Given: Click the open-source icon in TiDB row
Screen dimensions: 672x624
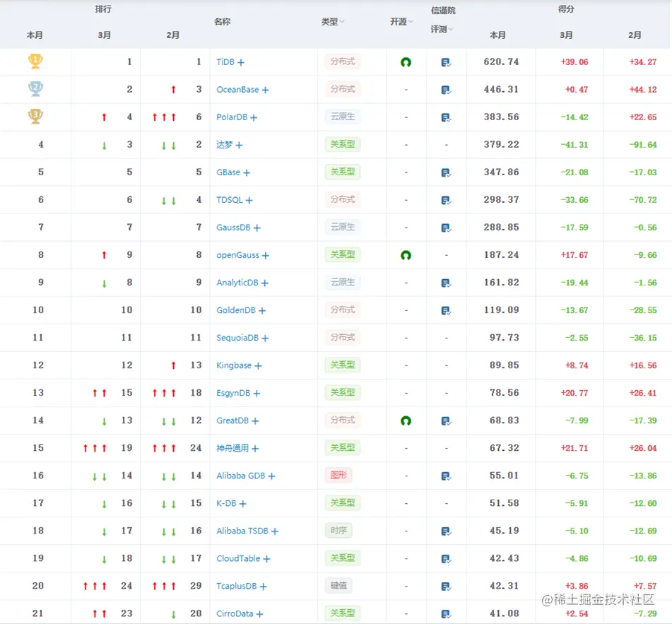Looking at the screenshot, I should click(406, 62).
